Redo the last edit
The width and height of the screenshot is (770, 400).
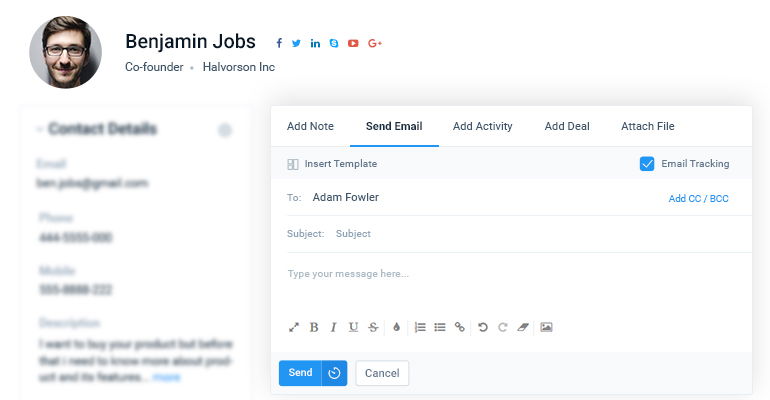(x=502, y=327)
